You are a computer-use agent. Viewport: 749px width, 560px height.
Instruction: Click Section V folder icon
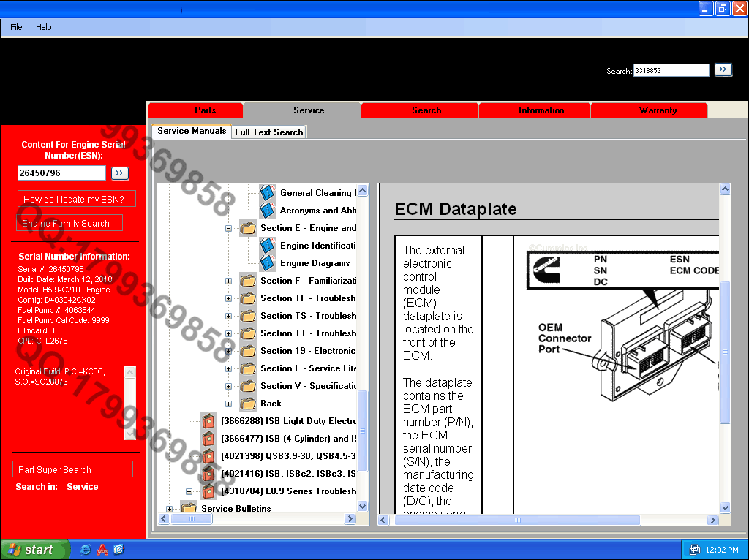tap(248, 386)
